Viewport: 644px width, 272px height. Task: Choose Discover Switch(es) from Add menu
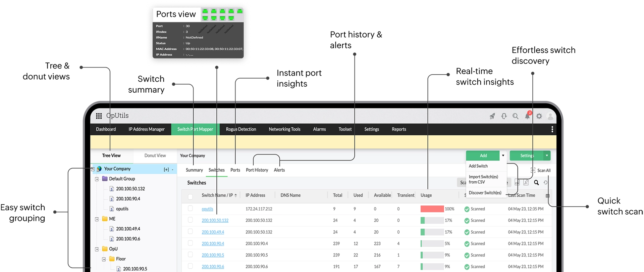(485, 193)
